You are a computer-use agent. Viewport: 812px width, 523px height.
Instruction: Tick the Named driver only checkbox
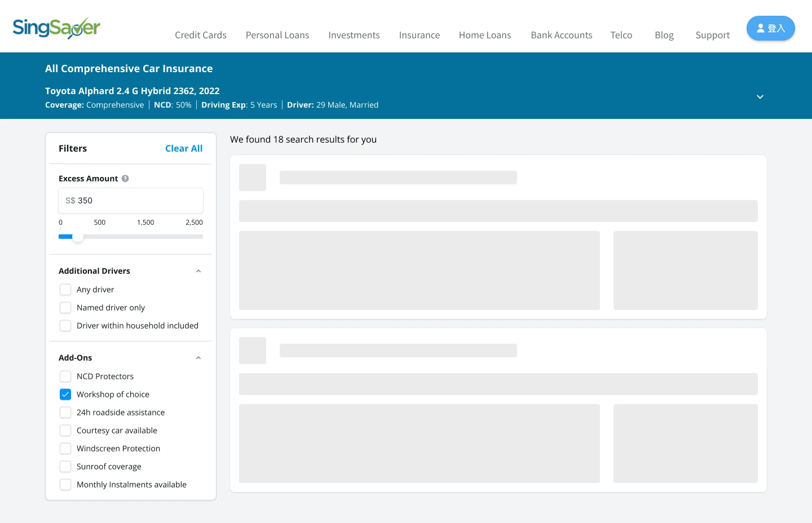pyautogui.click(x=65, y=308)
